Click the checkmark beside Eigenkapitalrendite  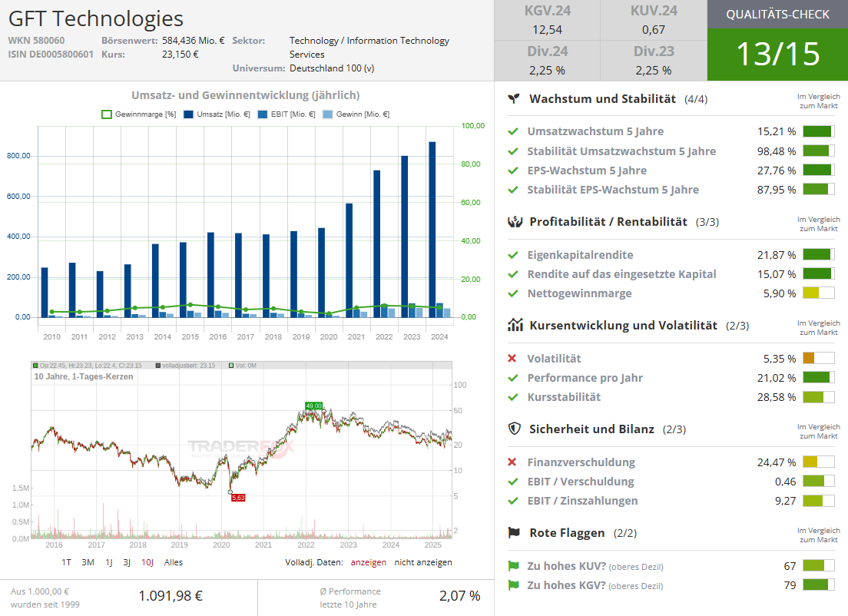(x=513, y=255)
